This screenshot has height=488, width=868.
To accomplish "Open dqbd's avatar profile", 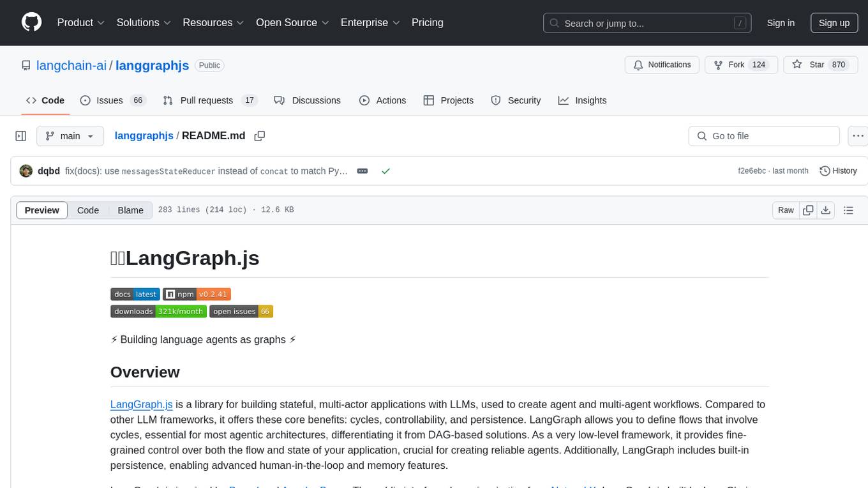I will [26, 171].
